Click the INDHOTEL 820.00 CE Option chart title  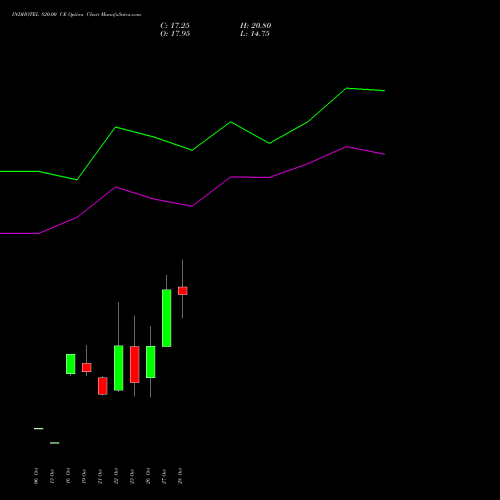point(76,15)
